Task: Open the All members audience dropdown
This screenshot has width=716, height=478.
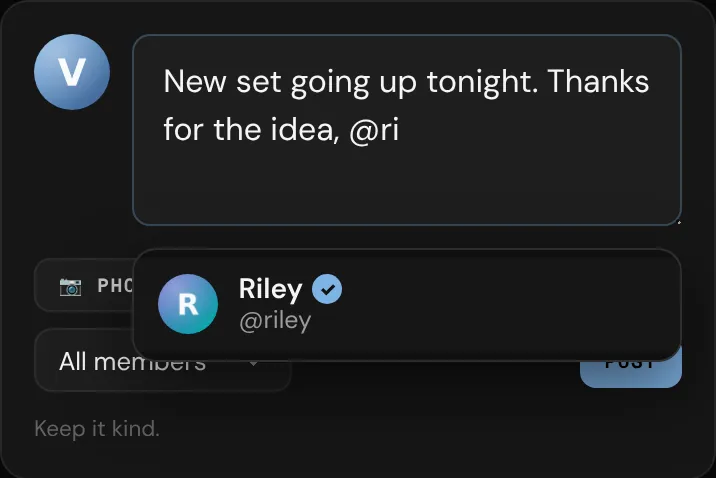Action: [x=163, y=361]
